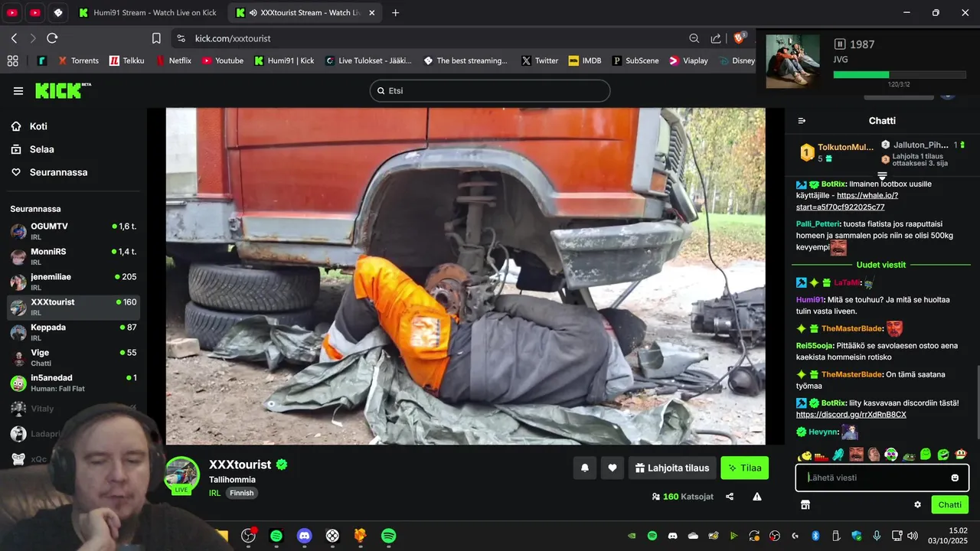Reload the page
980x551 pixels.
point(52,38)
